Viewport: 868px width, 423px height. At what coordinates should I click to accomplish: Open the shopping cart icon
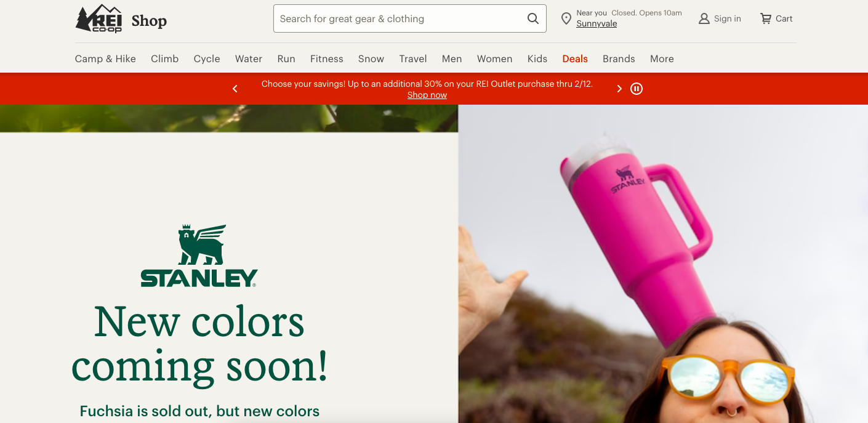766,18
